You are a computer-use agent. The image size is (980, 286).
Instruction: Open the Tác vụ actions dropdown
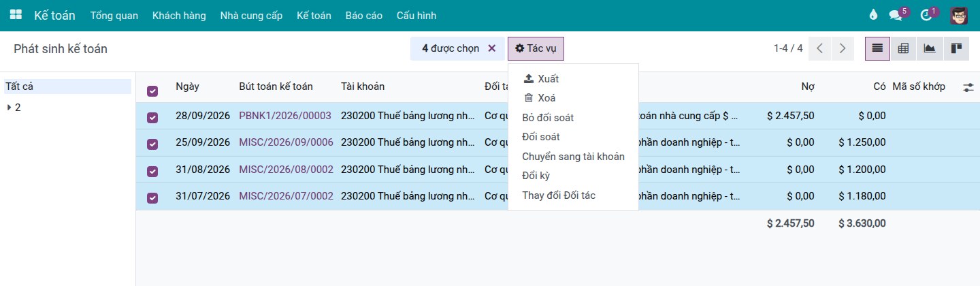pyautogui.click(x=536, y=48)
